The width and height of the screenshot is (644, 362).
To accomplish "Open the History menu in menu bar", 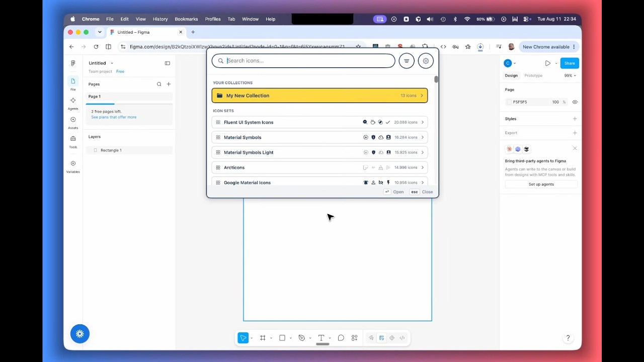I will (x=160, y=19).
